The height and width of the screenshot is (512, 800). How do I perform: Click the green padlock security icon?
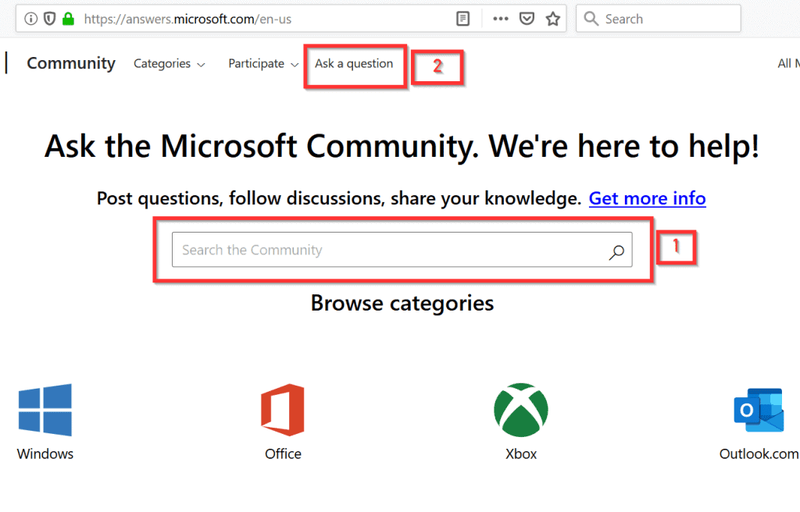68,19
